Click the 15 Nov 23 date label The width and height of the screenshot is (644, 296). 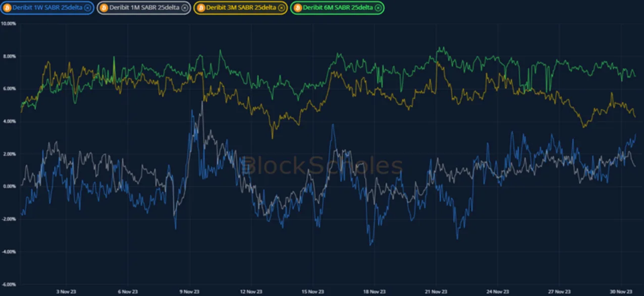[312, 291]
